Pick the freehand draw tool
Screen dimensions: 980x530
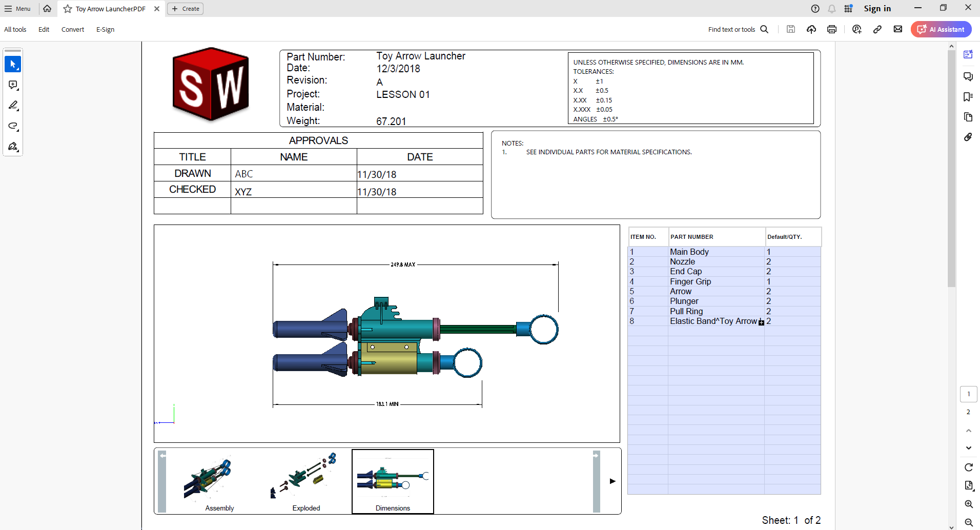tap(13, 126)
